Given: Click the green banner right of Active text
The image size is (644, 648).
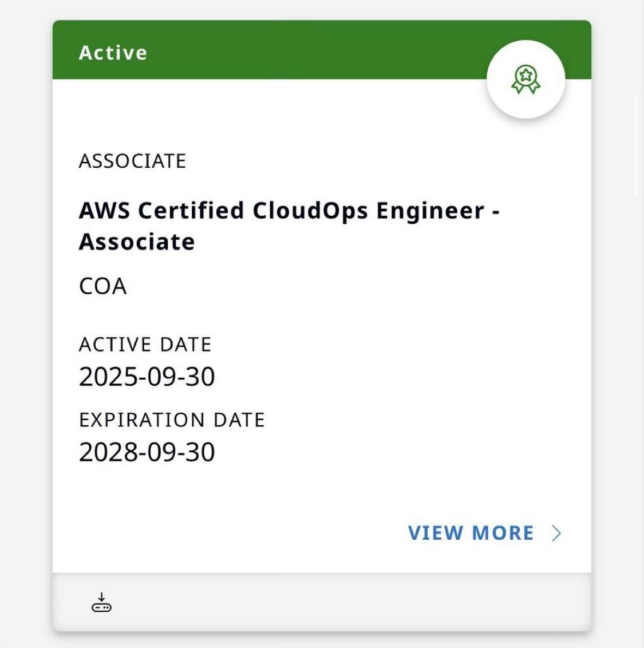Looking at the screenshot, I should [x=315, y=50].
